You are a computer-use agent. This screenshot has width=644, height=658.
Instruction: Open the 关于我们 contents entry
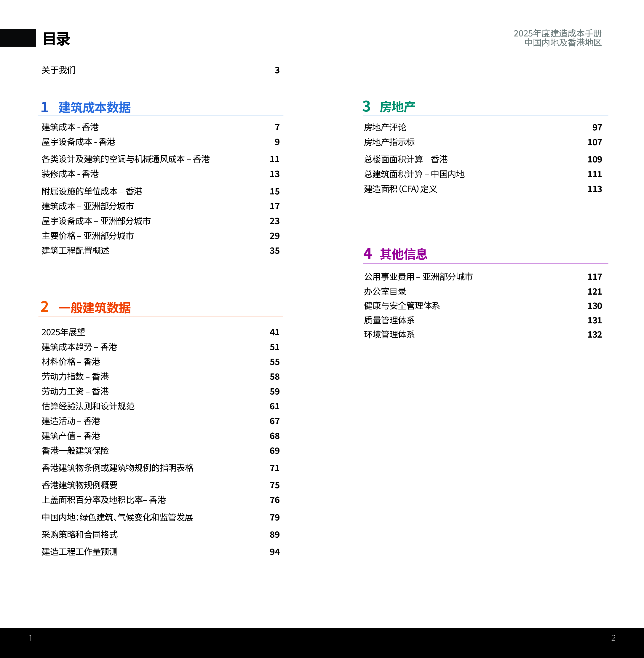click(58, 70)
